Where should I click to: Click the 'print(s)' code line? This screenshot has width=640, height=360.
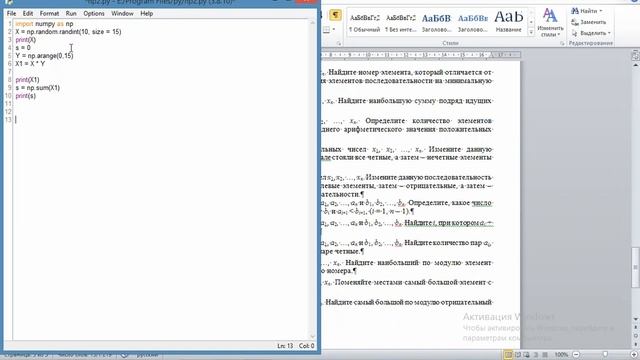point(26,96)
